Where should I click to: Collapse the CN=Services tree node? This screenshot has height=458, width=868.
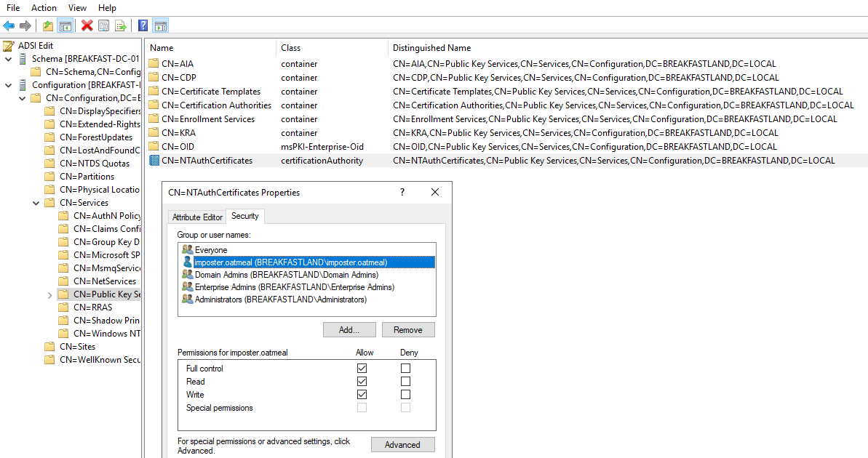pyautogui.click(x=36, y=203)
